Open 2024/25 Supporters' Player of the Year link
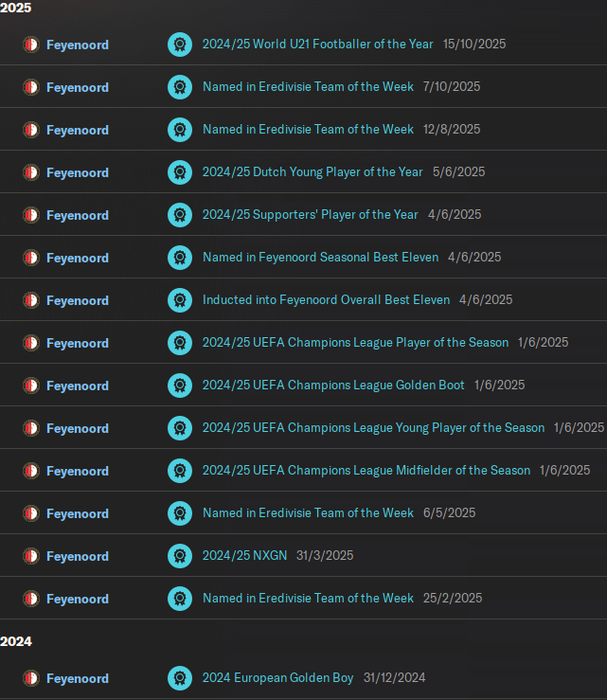The width and height of the screenshot is (607, 700). (x=311, y=215)
